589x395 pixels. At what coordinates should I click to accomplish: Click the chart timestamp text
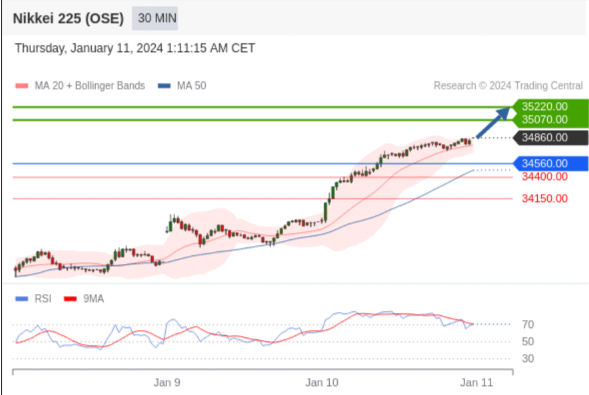pos(135,48)
